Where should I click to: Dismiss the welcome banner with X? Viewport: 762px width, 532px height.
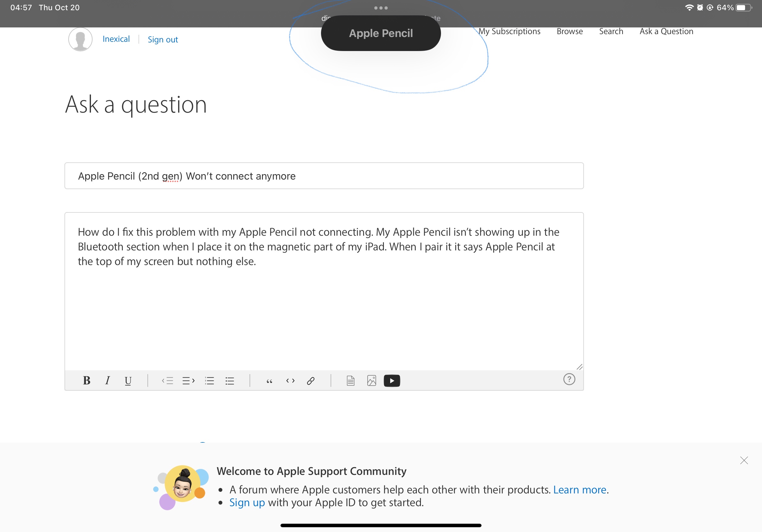[x=744, y=460]
